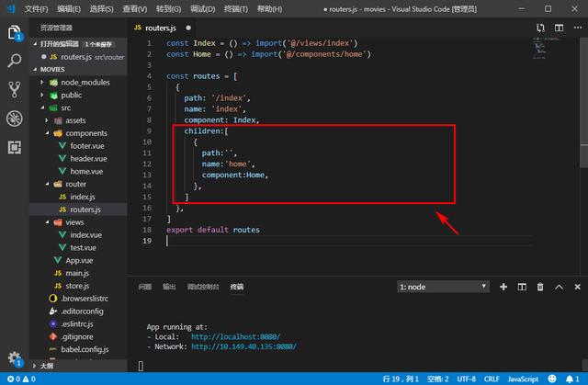Expand the node_modules folder
This screenshot has width=588, height=385.
coord(85,82)
